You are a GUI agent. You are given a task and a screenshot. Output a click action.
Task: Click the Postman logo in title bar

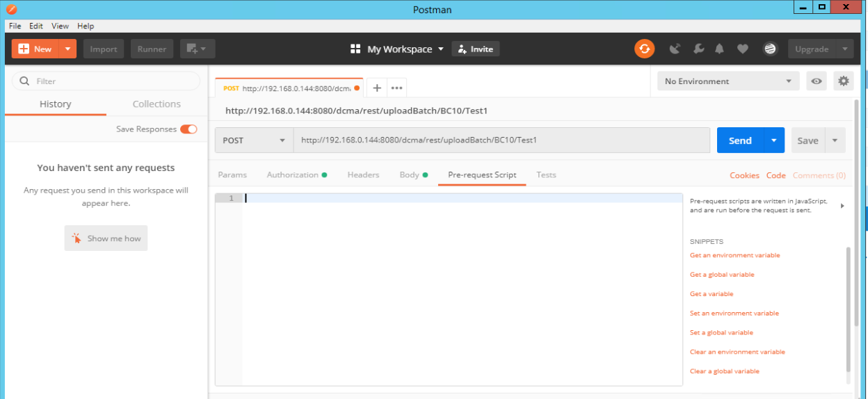11,9
